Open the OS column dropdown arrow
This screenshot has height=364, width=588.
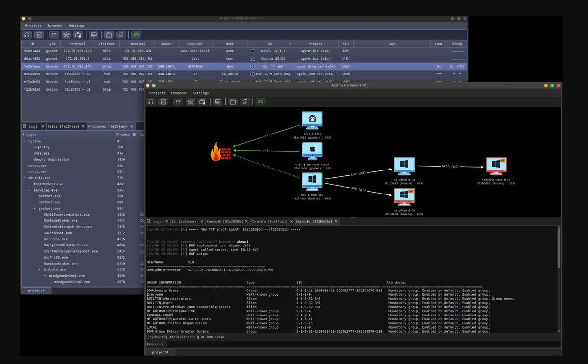pyautogui.click(x=290, y=44)
